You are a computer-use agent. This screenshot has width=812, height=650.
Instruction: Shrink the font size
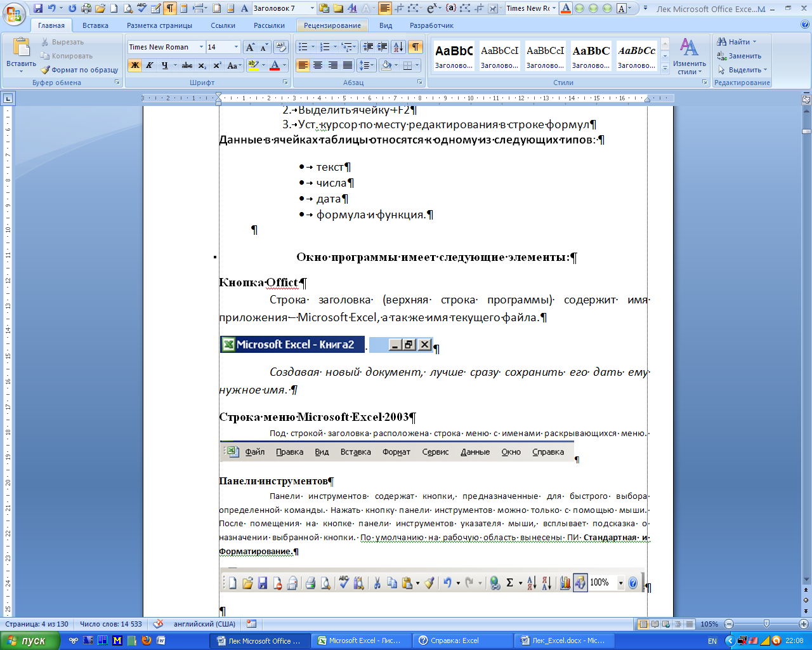(265, 47)
